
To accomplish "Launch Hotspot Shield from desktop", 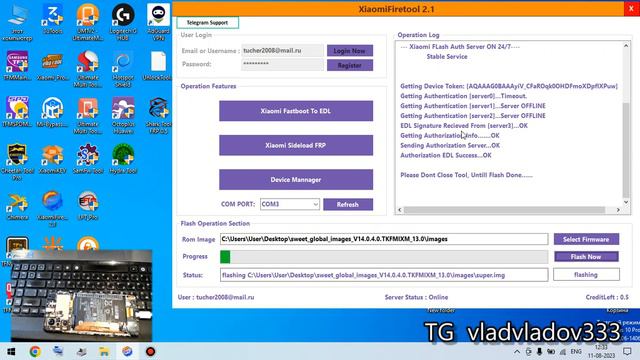I will (123, 69).
